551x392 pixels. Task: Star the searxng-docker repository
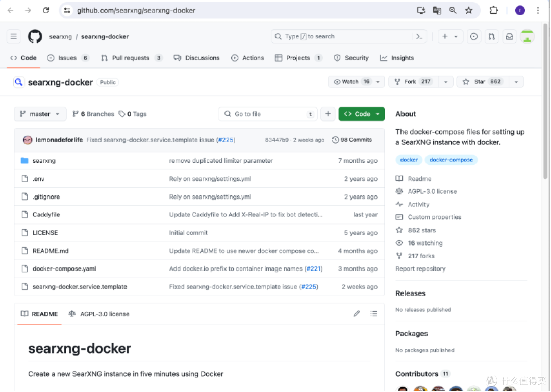coord(481,81)
